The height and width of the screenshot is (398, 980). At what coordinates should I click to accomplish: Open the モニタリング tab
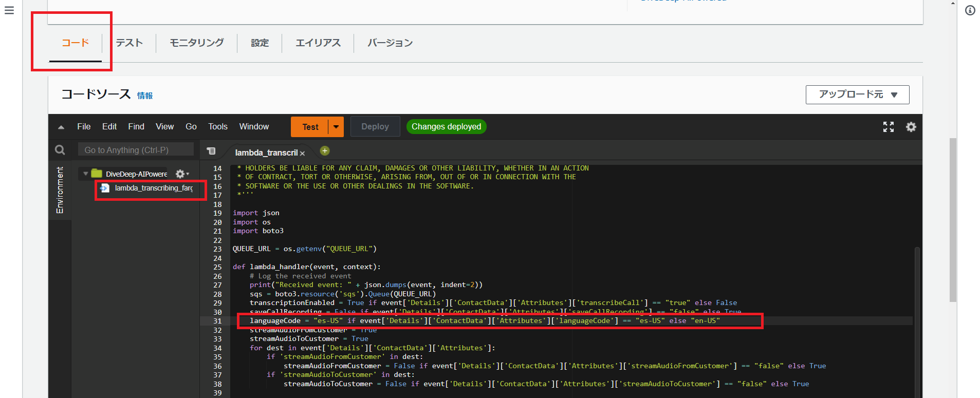pyautogui.click(x=197, y=43)
